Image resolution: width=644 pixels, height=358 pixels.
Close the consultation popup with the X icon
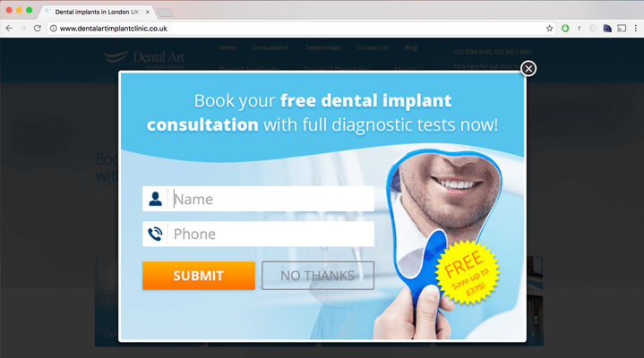click(528, 69)
